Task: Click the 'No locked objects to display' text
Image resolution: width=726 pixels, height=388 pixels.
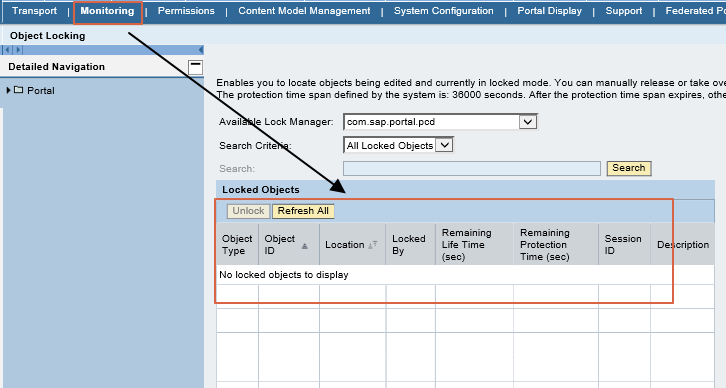Action: [x=284, y=275]
